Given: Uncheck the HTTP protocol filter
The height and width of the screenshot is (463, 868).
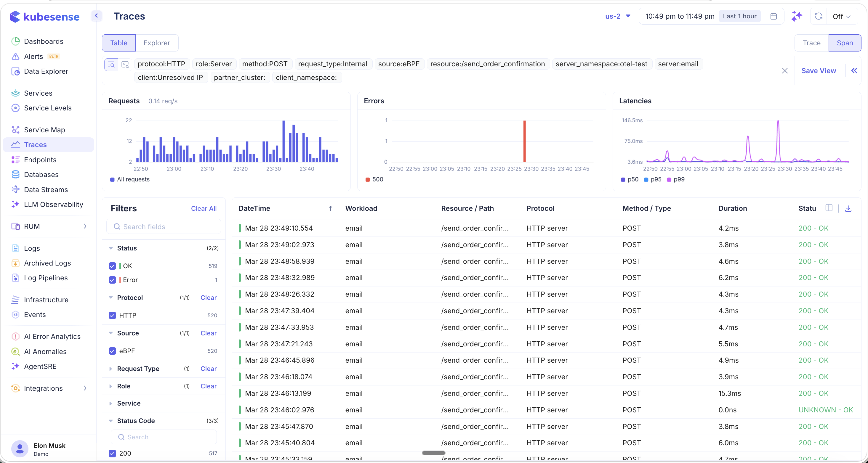Looking at the screenshot, I should tap(113, 316).
